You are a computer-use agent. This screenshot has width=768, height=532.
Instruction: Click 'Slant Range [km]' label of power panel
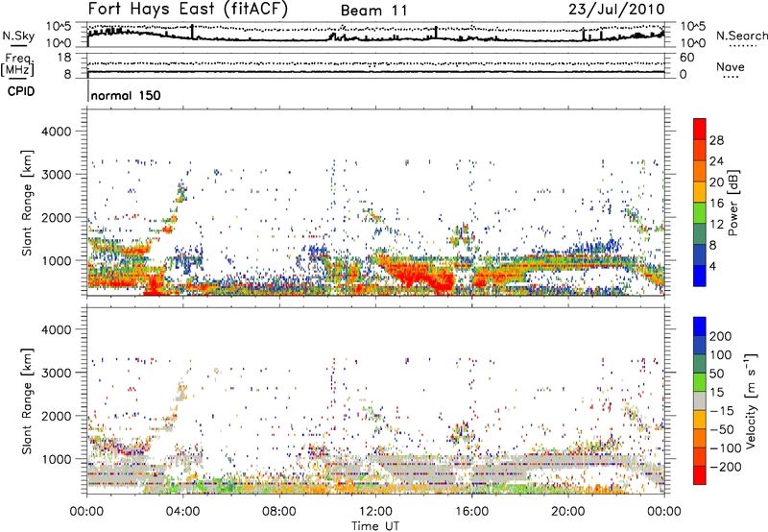point(28,203)
